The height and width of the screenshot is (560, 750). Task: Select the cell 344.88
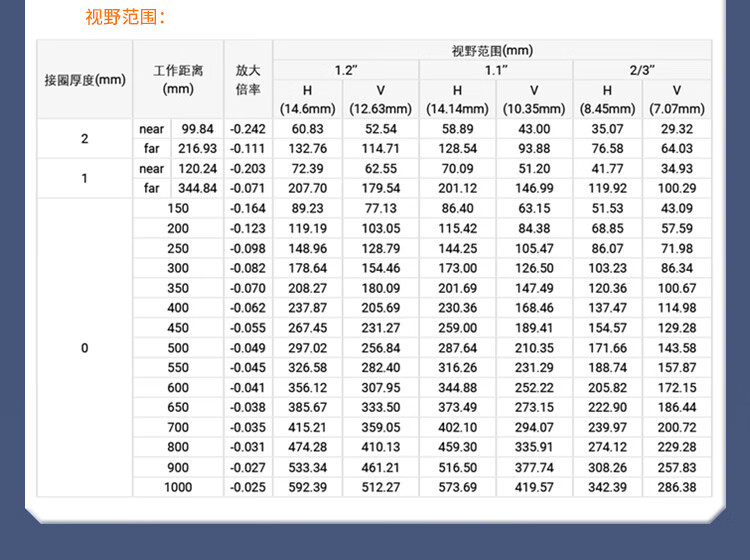tap(457, 388)
